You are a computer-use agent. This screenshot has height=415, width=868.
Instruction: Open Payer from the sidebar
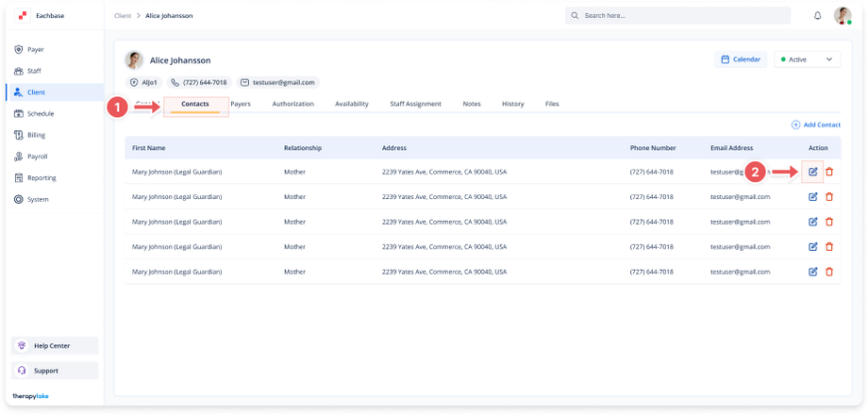(x=35, y=49)
